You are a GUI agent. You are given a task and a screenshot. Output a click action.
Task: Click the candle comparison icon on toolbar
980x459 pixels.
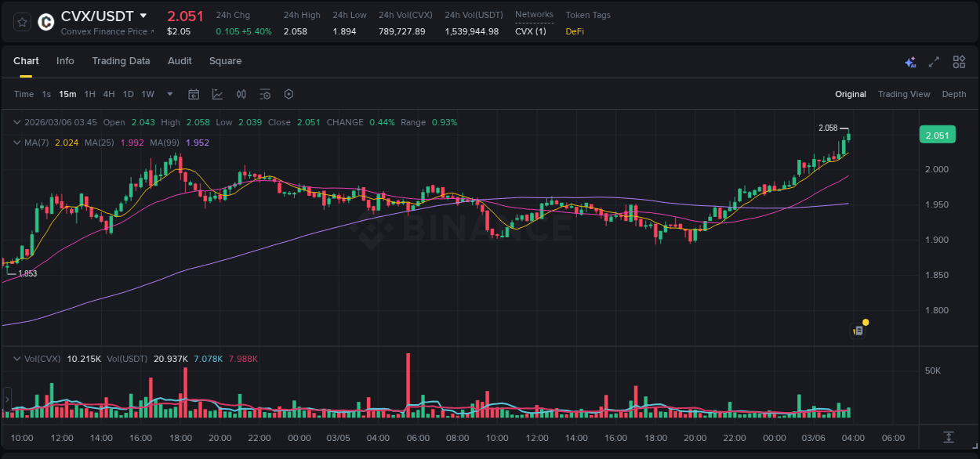point(241,94)
